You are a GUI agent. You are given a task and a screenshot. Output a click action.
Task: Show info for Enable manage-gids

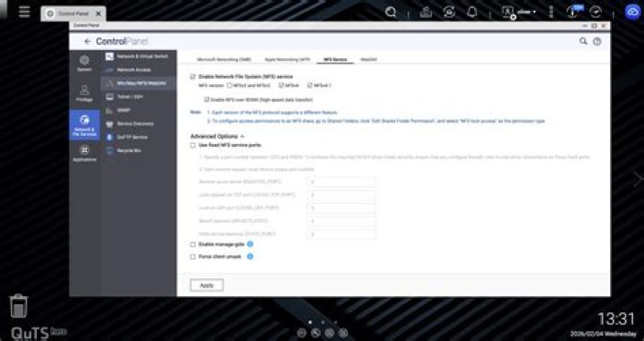250,244
